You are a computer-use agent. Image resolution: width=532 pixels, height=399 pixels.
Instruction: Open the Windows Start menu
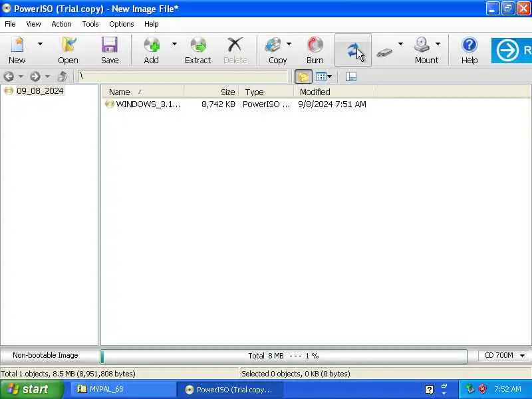coord(31,389)
